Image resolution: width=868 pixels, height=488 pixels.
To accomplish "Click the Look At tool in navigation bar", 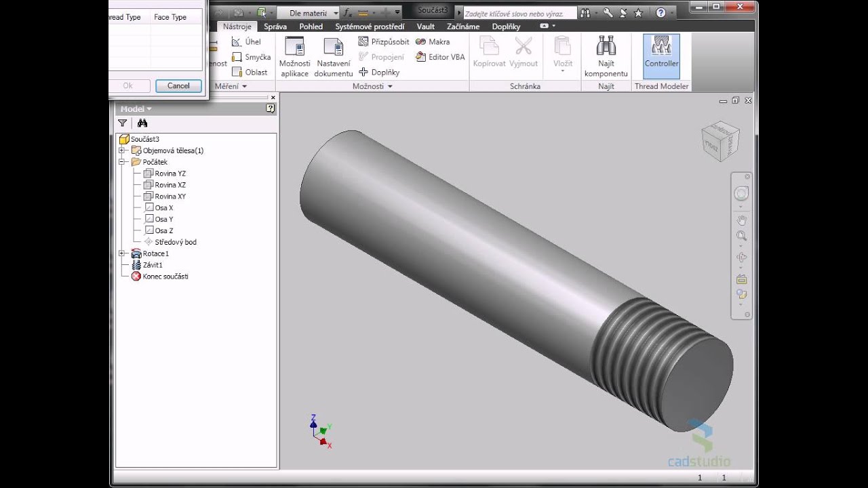I will click(x=741, y=279).
